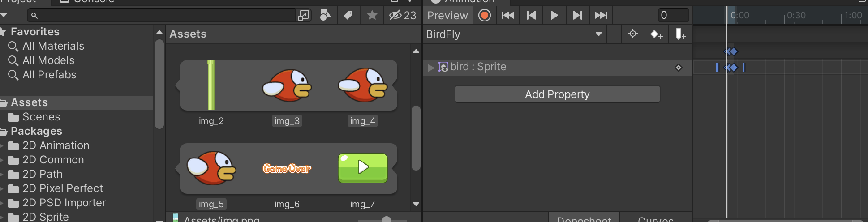Click the Favorites header

pyautogui.click(x=34, y=32)
